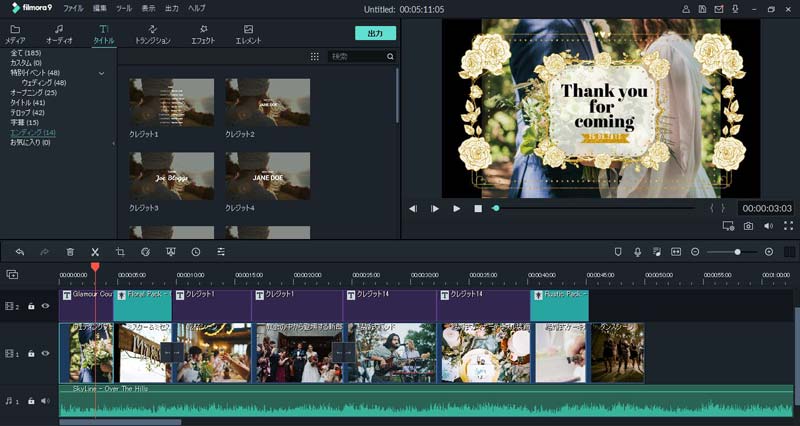
Task: Click the search magnifier icon
Action: [x=390, y=57]
